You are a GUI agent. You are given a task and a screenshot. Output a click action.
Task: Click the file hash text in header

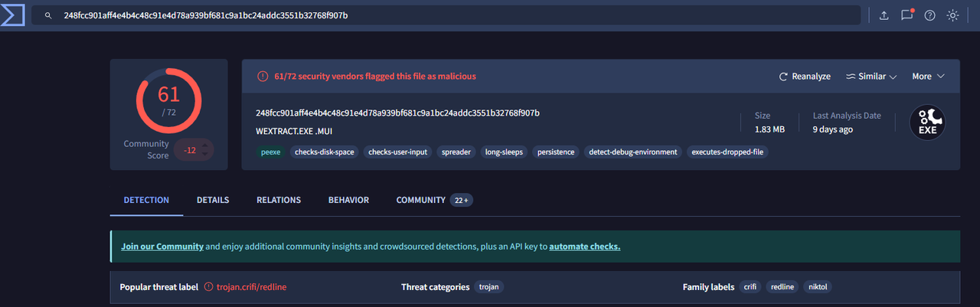(x=397, y=113)
